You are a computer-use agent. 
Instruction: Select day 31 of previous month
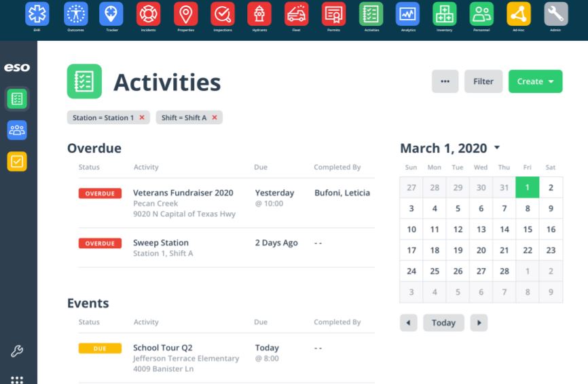coord(504,187)
